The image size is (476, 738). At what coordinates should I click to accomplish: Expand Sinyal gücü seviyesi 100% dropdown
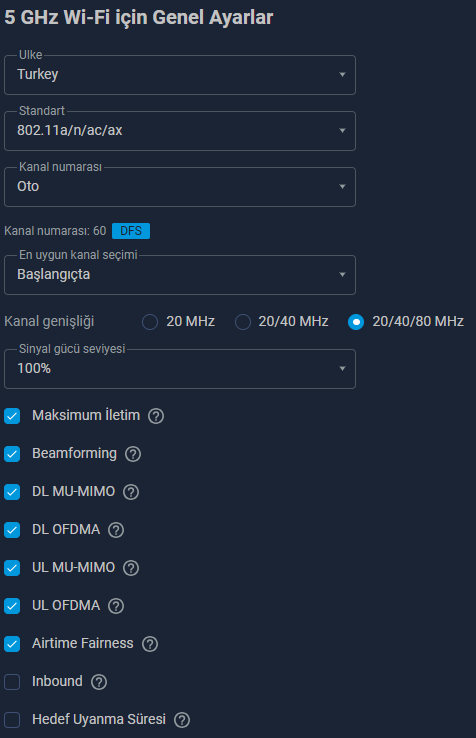click(x=180, y=369)
